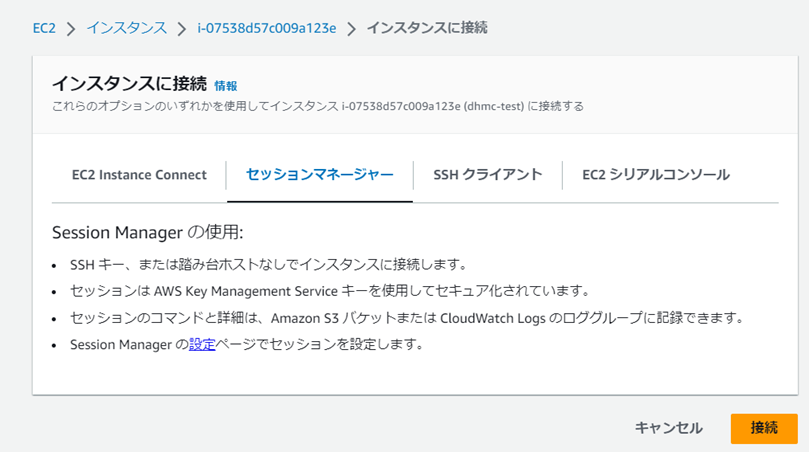809x452 pixels.
Task: Click the subtitle mentioning dhmc-test
Action: click(318, 106)
